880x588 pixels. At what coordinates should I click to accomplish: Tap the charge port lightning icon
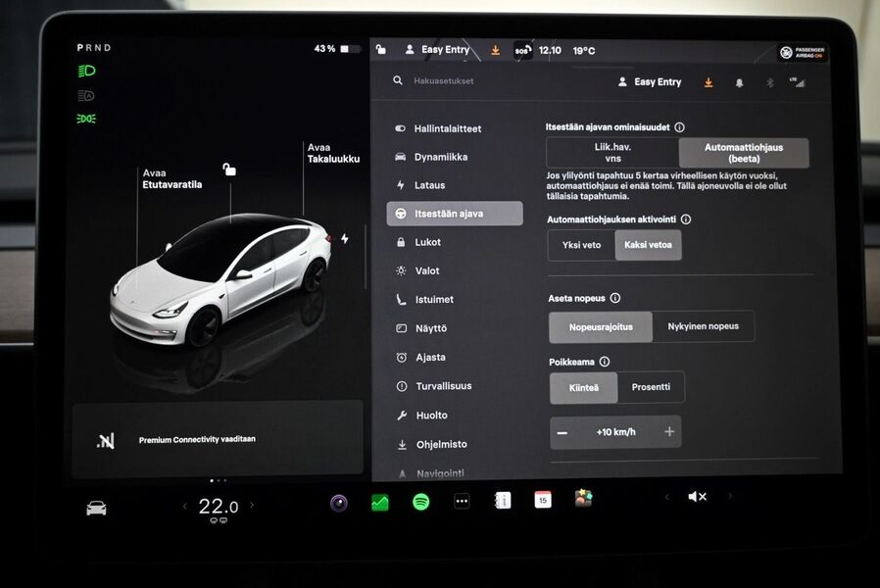click(345, 238)
